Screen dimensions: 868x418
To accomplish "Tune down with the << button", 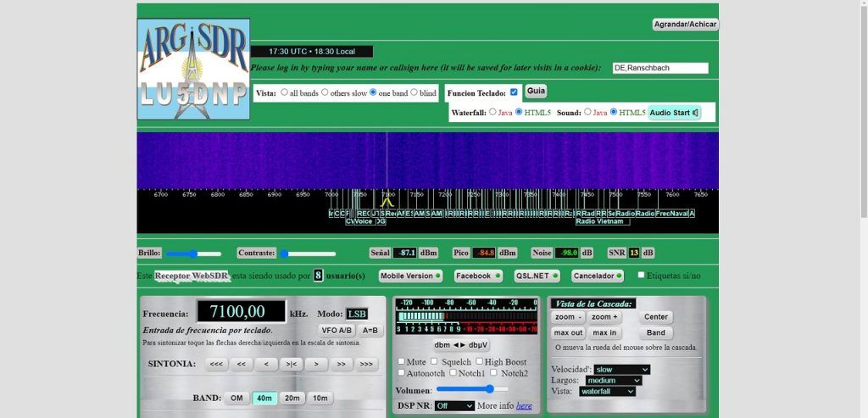I will tap(242, 365).
